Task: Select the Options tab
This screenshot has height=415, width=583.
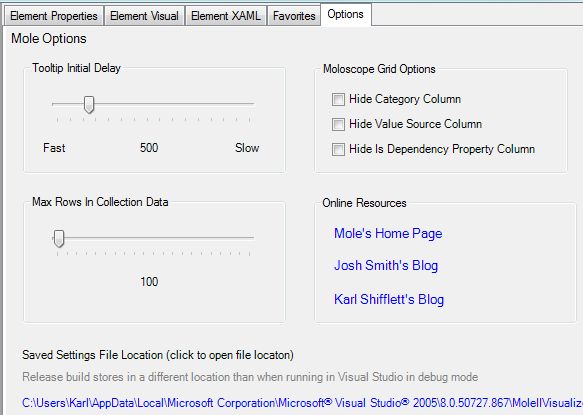Action: click(345, 15)
